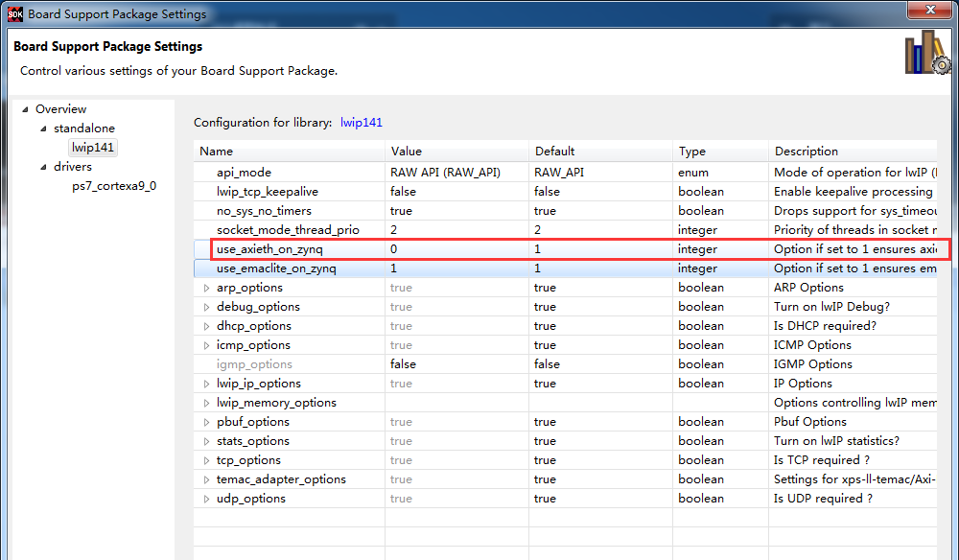The image size is (959, 560).
Task: Click the SDK application icon in title bar
Action: (14, 13)
